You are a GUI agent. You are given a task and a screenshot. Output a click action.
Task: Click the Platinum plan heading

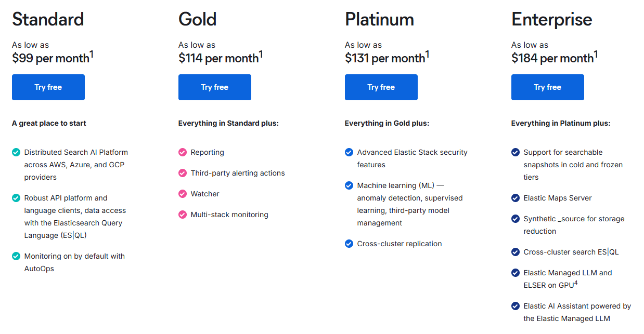click(x=379, y=19)
